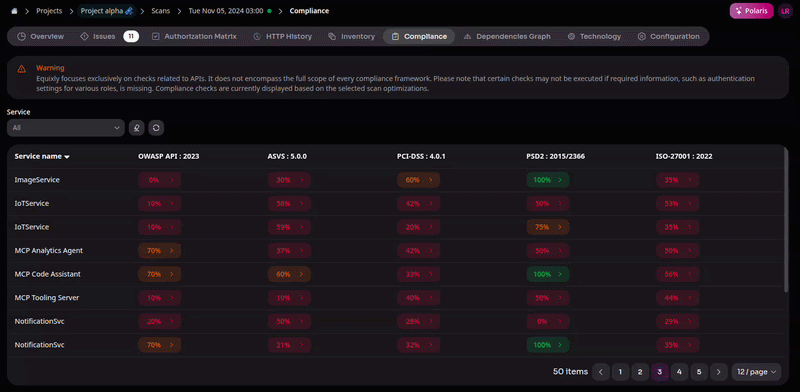Image resolution: width=800 pixels, height=392 pixels.
Task: Click the MCP Tooling Server row name
Action: [x=47, y=298]
